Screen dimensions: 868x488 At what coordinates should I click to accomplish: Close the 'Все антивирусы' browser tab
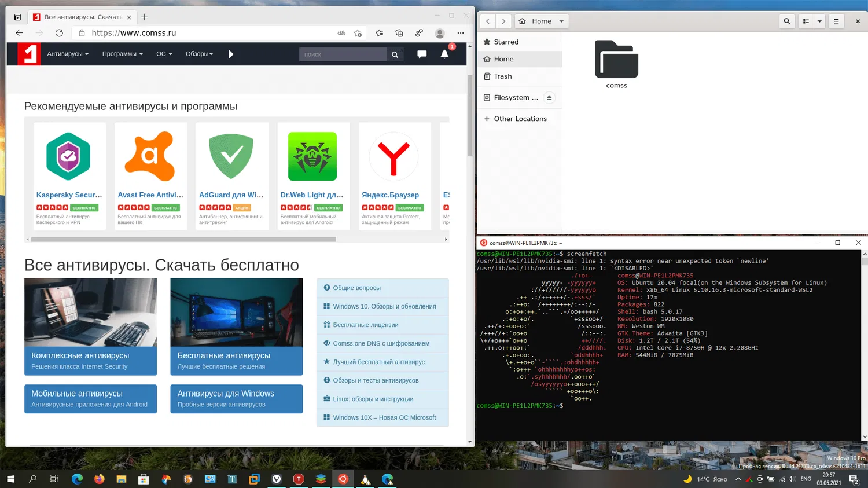(x=129, y=17)
